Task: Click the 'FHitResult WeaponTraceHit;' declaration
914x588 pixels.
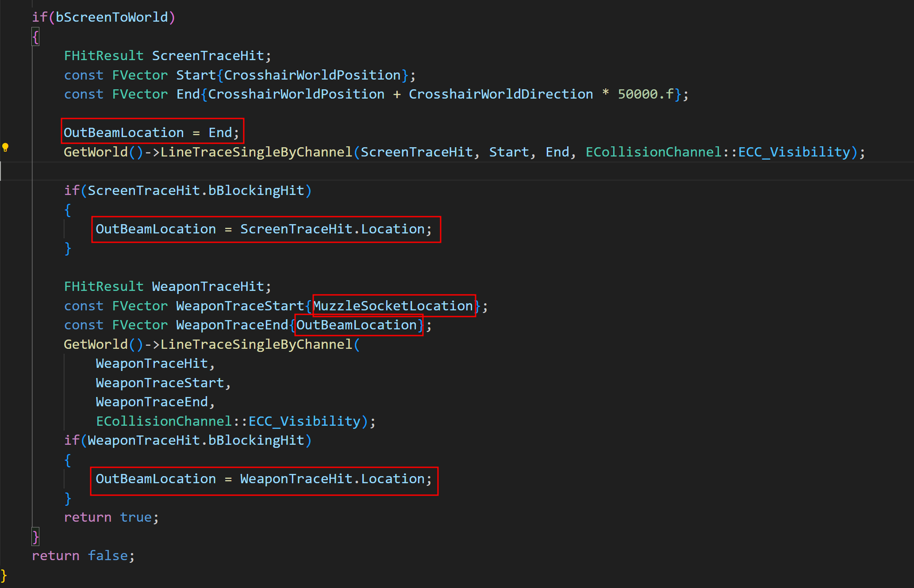Action: (x=167, y=286)
